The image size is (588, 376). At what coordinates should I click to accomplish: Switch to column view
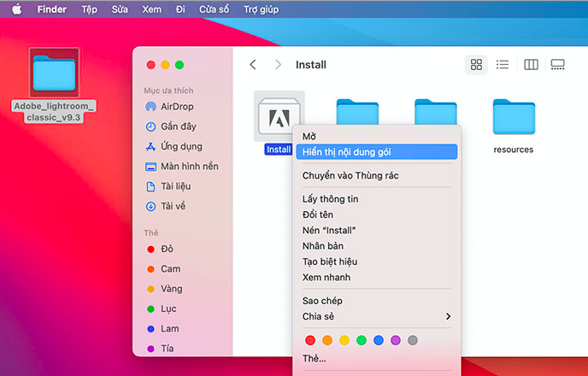(531, 65)
